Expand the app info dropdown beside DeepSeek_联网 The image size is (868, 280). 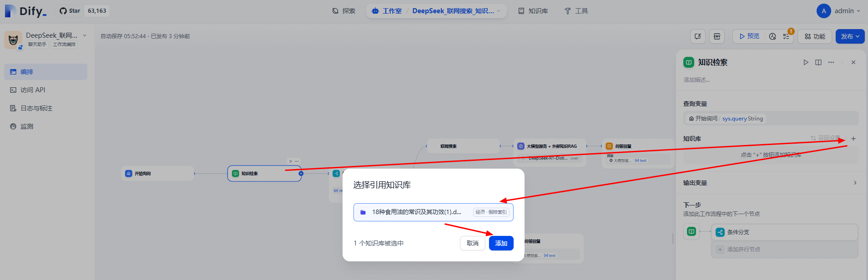tap(84, 35)
